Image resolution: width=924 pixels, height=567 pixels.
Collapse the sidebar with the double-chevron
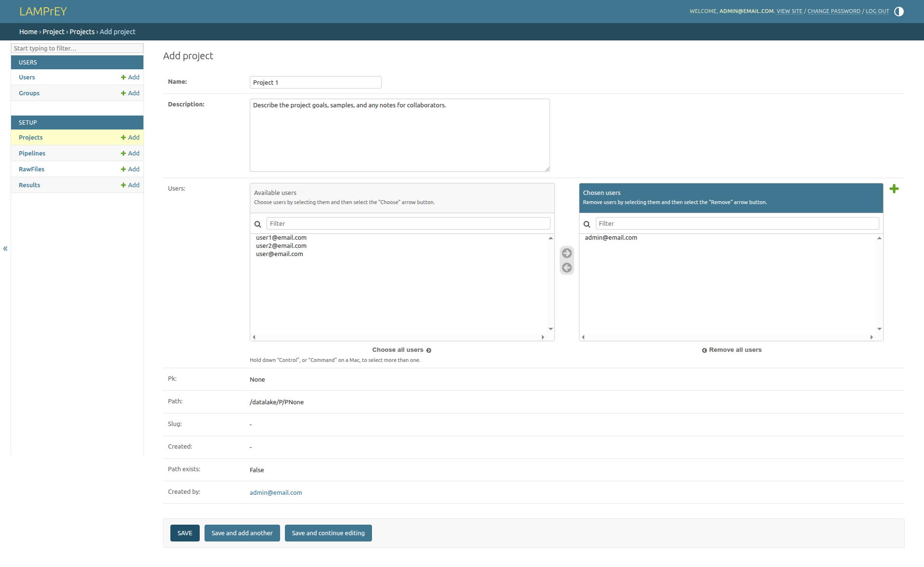5,249
